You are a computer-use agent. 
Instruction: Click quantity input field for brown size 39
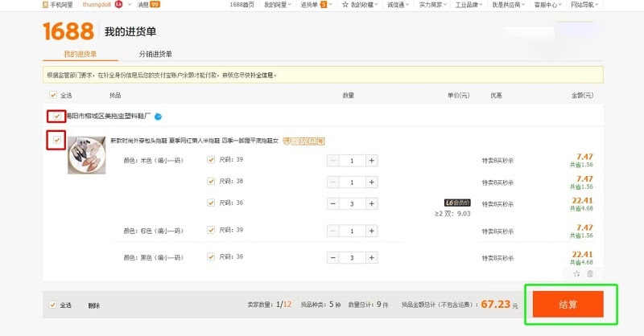point(352,232)
